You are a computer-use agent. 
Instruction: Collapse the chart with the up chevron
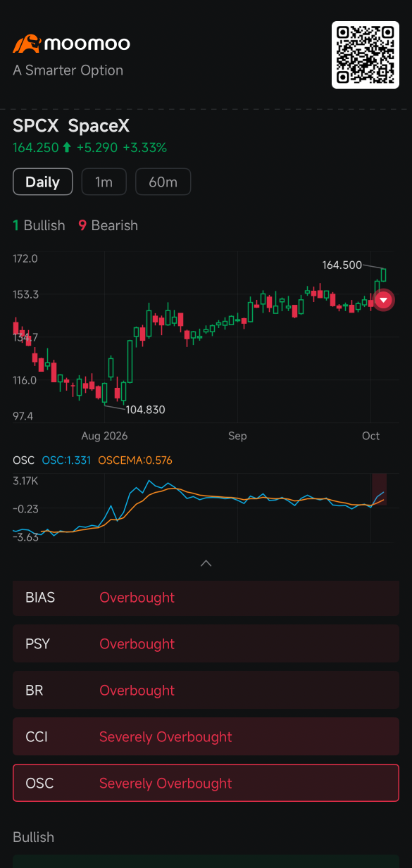tap(206, 563)
